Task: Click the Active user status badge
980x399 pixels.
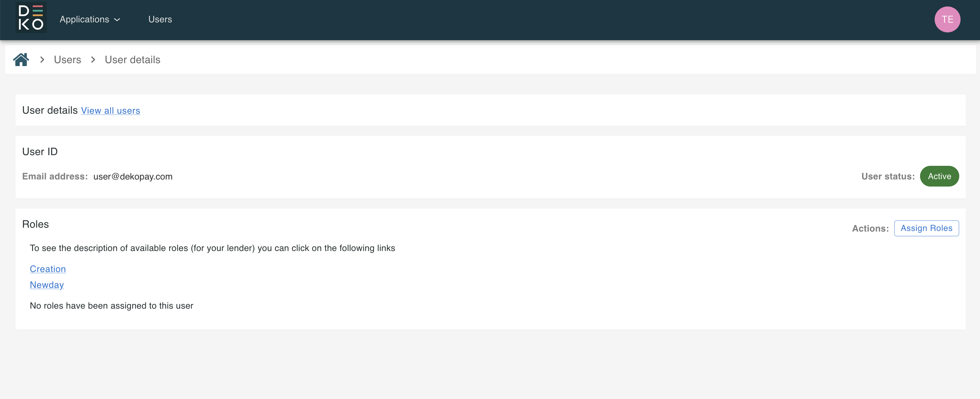Action: [x=939, y=176]
